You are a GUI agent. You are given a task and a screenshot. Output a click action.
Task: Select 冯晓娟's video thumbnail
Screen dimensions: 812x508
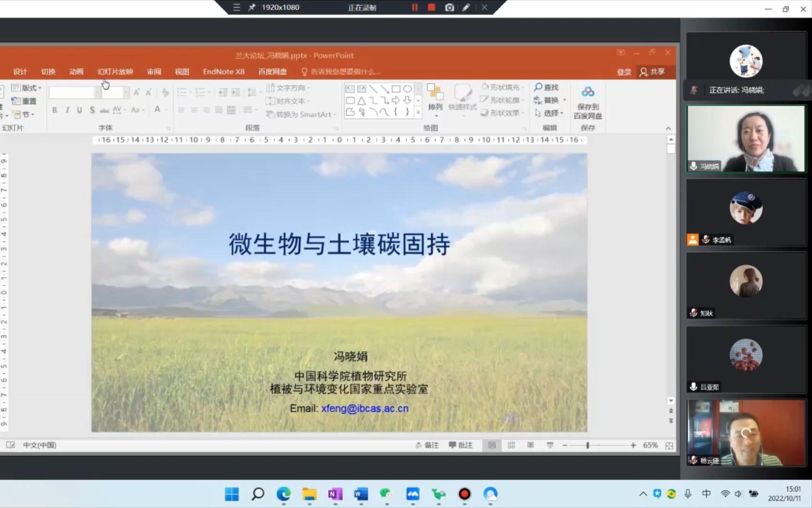746,138
